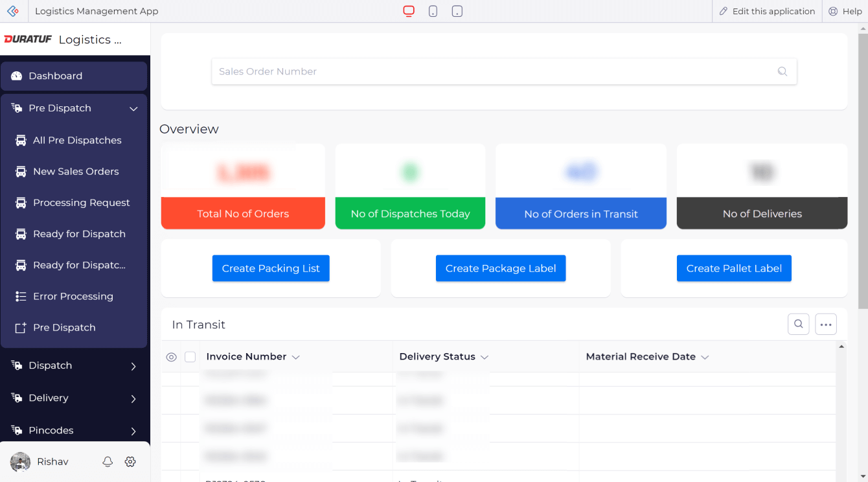This screenshot has width=868, height=482.
Task: Click the In Transit search icon
Action: (799, 324)
